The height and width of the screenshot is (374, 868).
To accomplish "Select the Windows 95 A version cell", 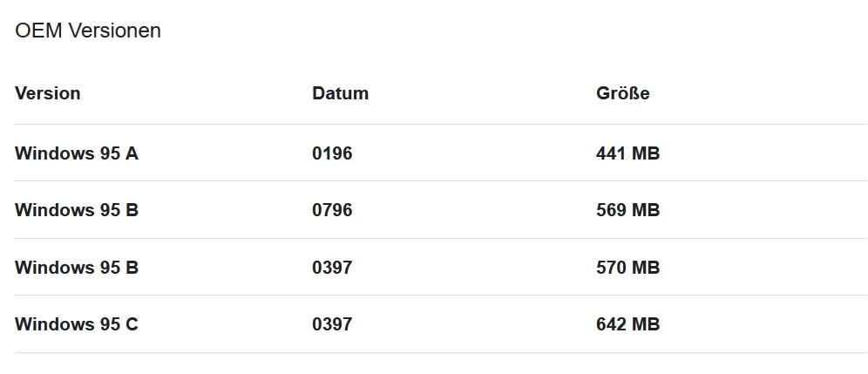I will (x=77, y=153).
